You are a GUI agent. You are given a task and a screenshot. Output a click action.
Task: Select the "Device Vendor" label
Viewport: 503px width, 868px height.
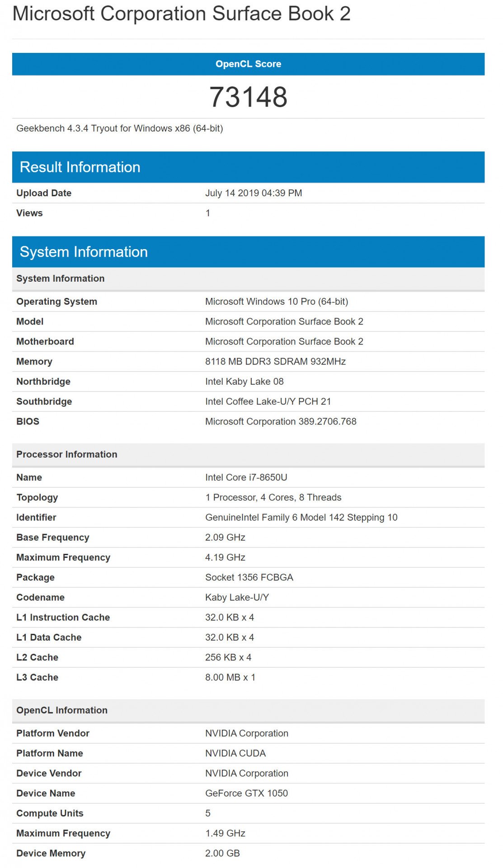(x=49, y=773)
